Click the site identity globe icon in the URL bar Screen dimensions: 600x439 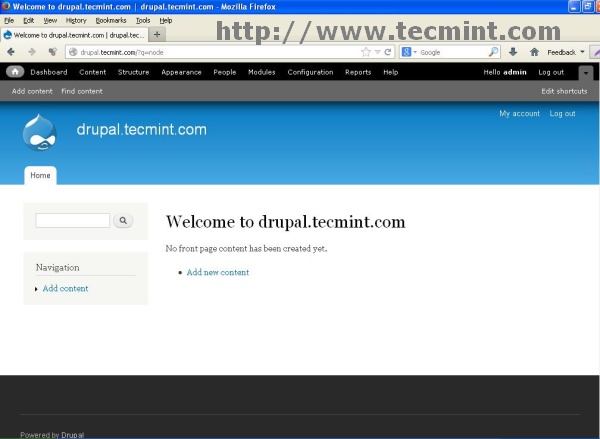point(73,52)
